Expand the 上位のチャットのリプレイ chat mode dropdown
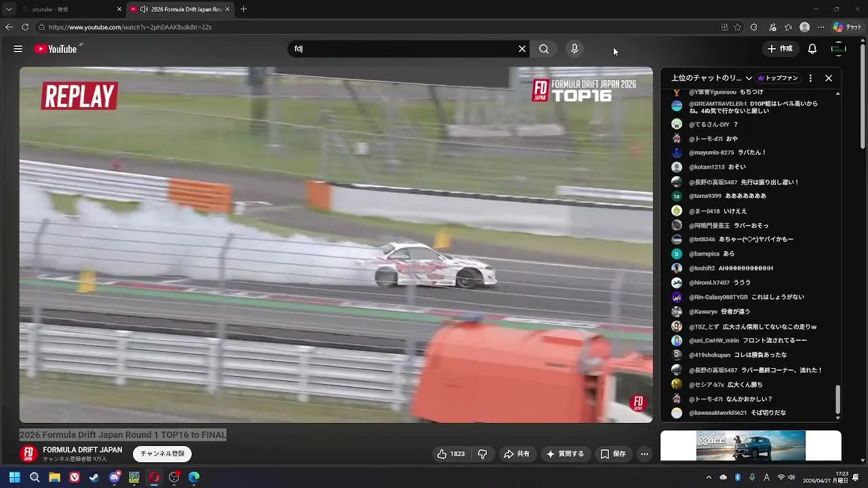The height and width of the screenshot is (488, 868). tap(711, 78)
